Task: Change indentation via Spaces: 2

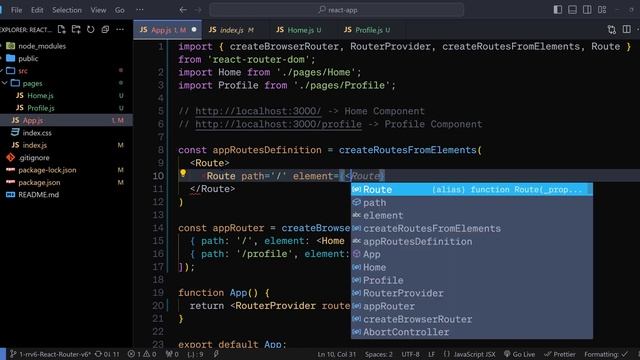Action: tap(378, 354)
